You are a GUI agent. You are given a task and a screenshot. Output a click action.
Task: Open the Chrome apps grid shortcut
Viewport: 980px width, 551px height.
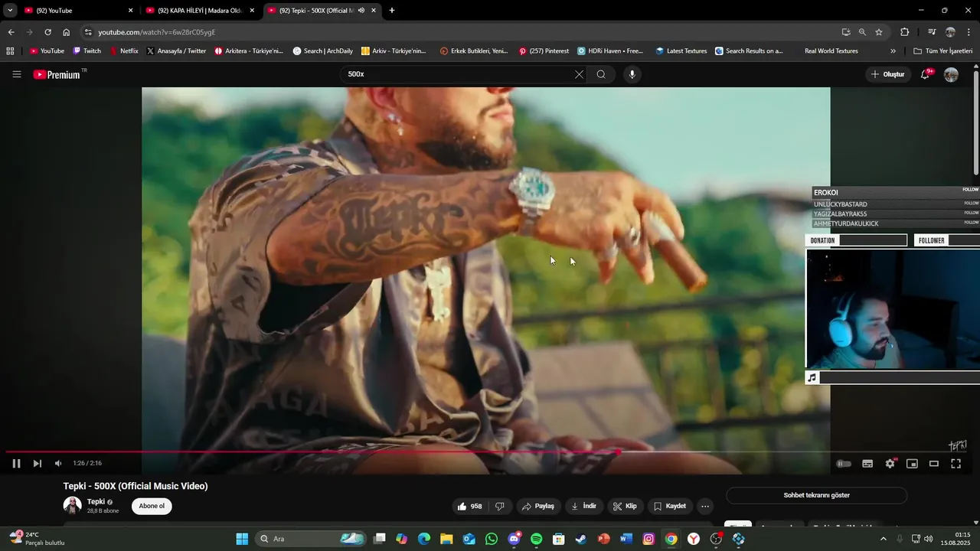10,51
